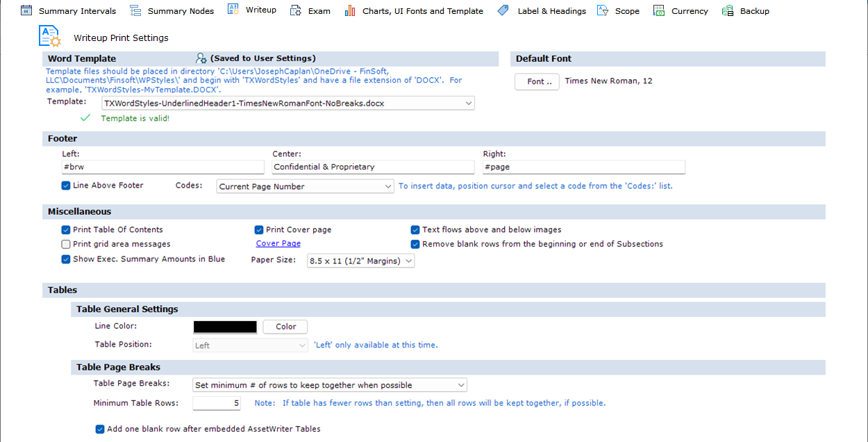Click the Summary Intervals calendar icon
Image resolution: width=868 pixels, height=442 pixels.
[x=26, y=10]
